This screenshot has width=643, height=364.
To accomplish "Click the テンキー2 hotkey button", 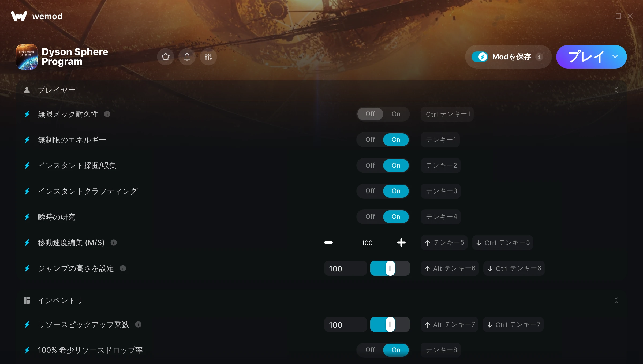I will [x=441, y=165].
